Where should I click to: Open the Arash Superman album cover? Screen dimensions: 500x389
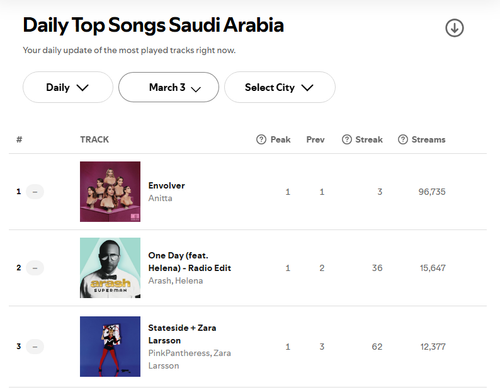110,268
